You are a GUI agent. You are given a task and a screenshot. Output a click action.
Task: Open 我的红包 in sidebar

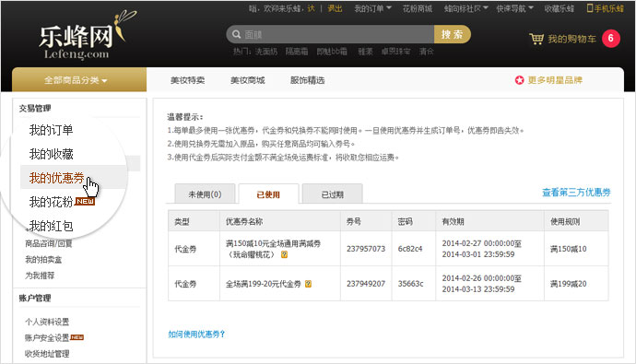51,226
